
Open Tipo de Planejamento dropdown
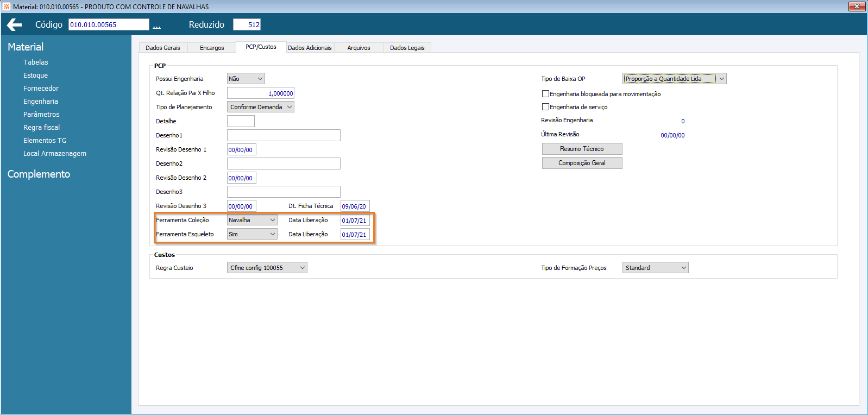261,107
